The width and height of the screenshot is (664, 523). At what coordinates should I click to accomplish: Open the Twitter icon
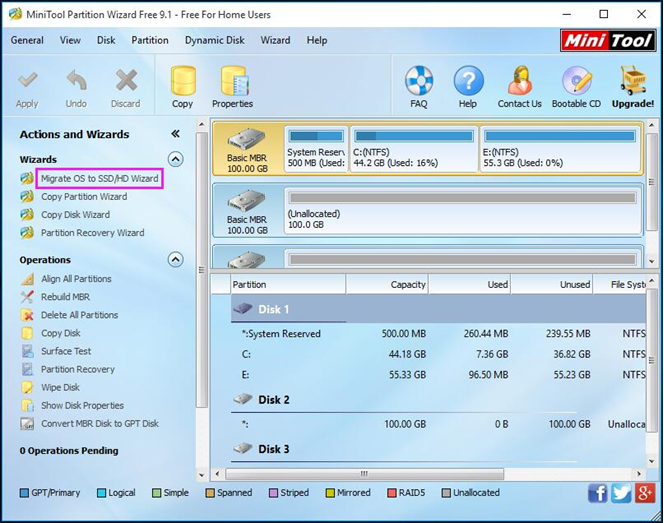[621, 493]
